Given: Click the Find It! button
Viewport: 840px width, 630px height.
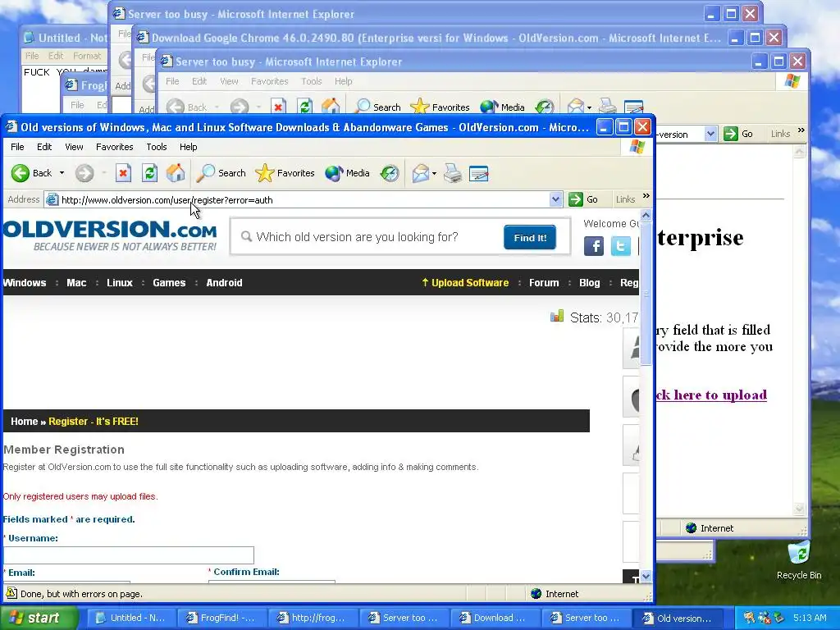Looking at the screenshot, I should tap(529, 237).
